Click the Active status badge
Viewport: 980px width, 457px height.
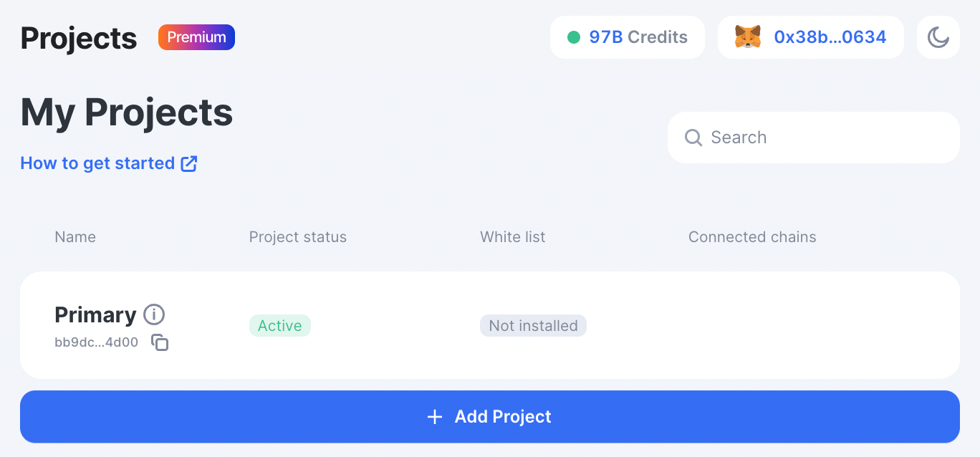pos(280,326)
